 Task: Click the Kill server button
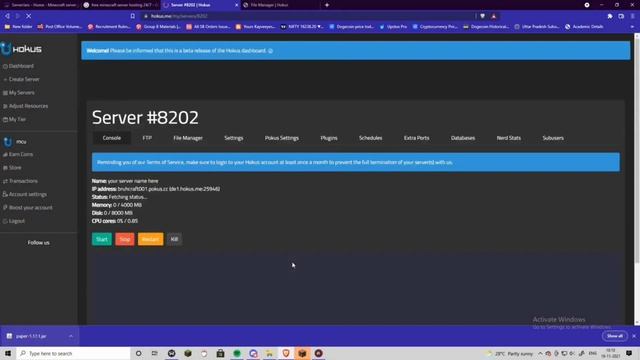174,239
